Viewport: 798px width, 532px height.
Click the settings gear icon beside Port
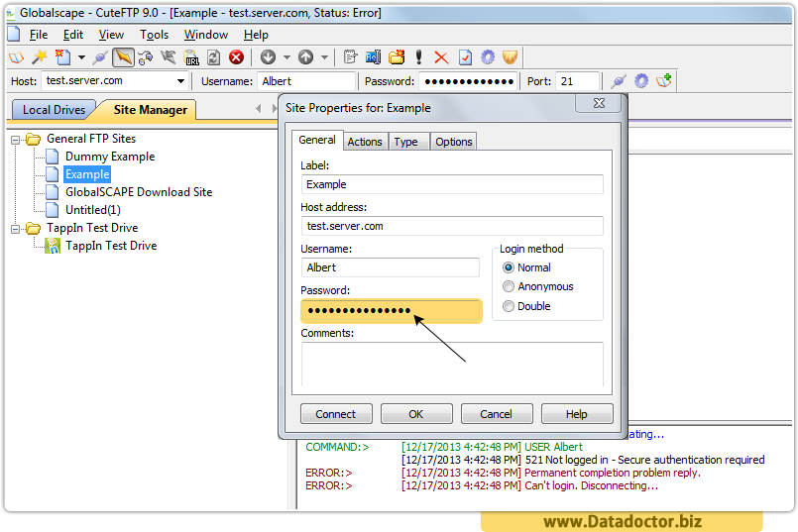[641, 81]
